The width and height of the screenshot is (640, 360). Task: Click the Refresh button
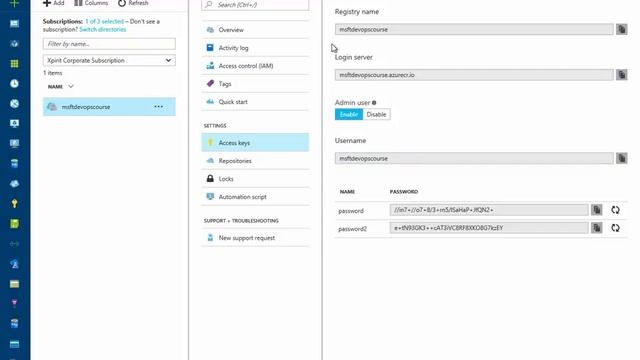(133, 3)
